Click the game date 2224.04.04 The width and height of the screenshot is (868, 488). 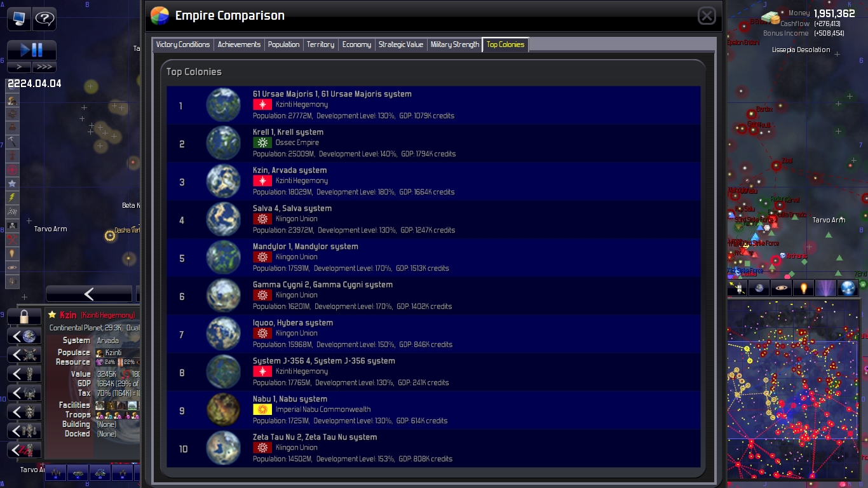click(34, 83)
